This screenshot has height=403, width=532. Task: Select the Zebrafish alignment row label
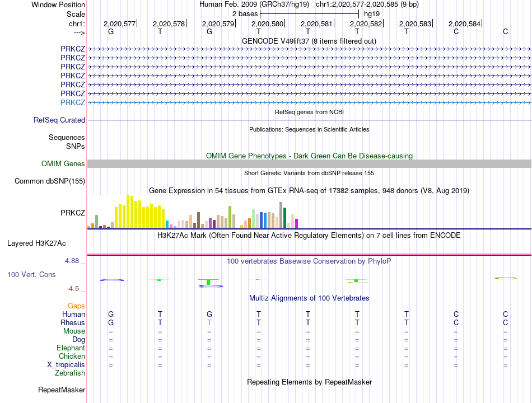pos(70,373)
